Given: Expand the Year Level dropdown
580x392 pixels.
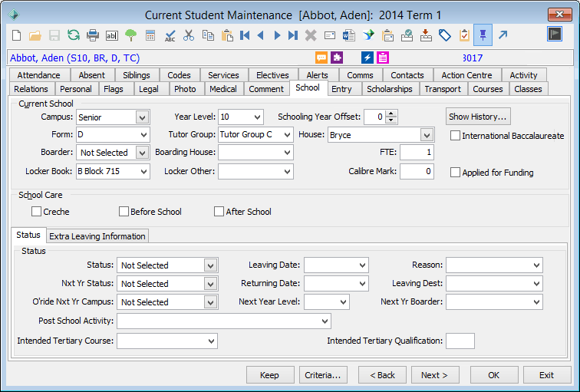Looking at the screenshot, I should [x=257, y=117].
